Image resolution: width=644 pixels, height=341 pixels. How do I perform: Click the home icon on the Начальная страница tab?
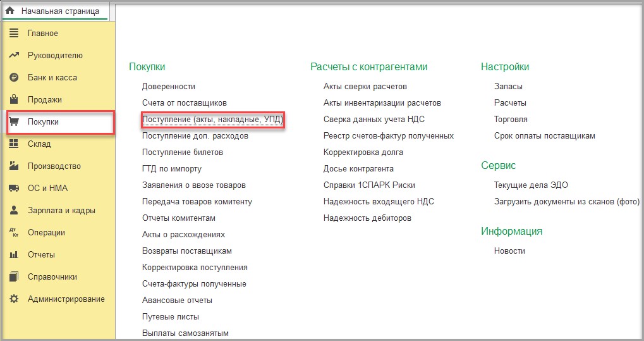click(10, 11)
